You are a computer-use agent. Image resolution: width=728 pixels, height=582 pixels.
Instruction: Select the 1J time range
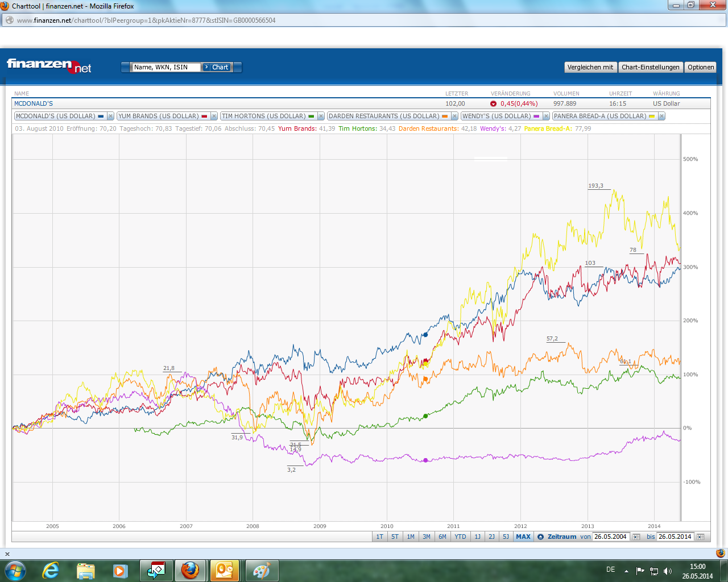pos(478,537)
